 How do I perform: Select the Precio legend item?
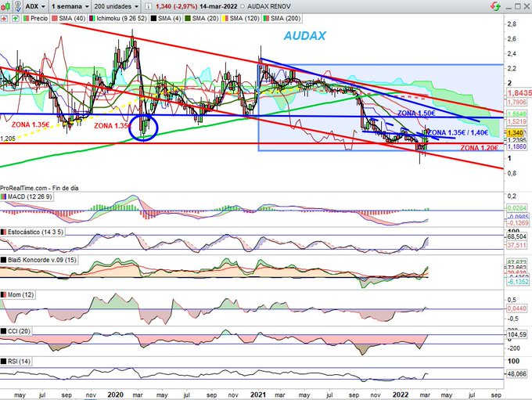point(36,18)
